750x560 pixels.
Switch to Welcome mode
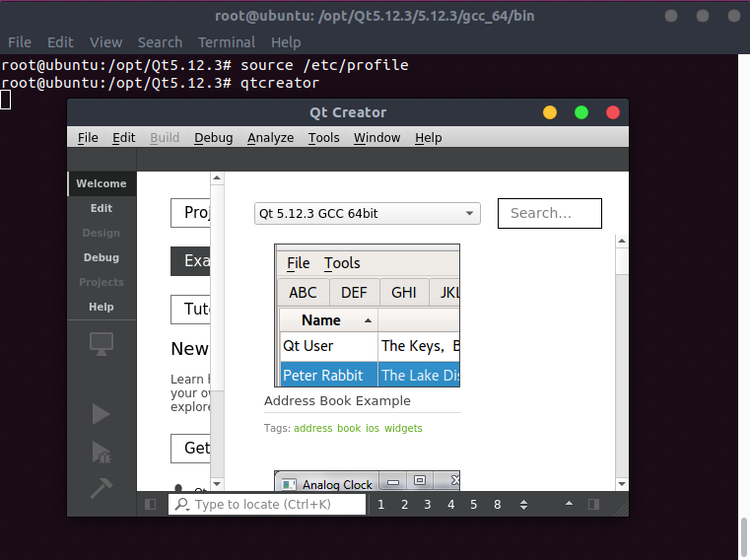(102, 183)
